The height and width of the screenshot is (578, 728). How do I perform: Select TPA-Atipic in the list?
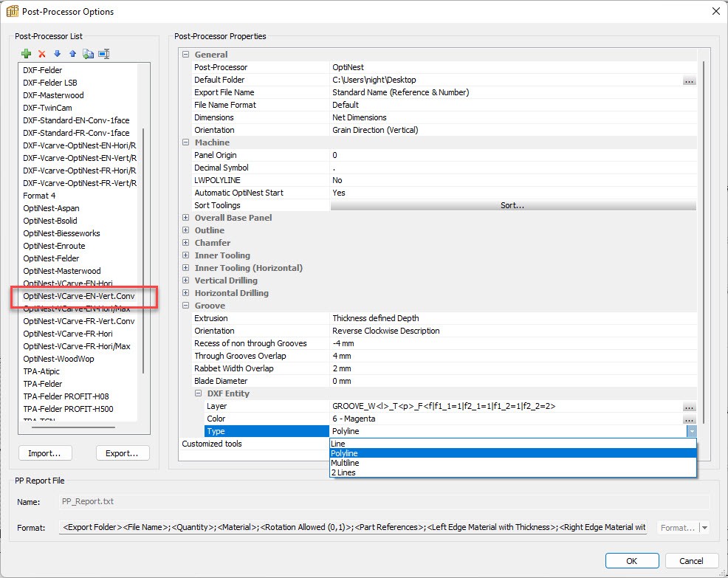(x=41, y=371)
